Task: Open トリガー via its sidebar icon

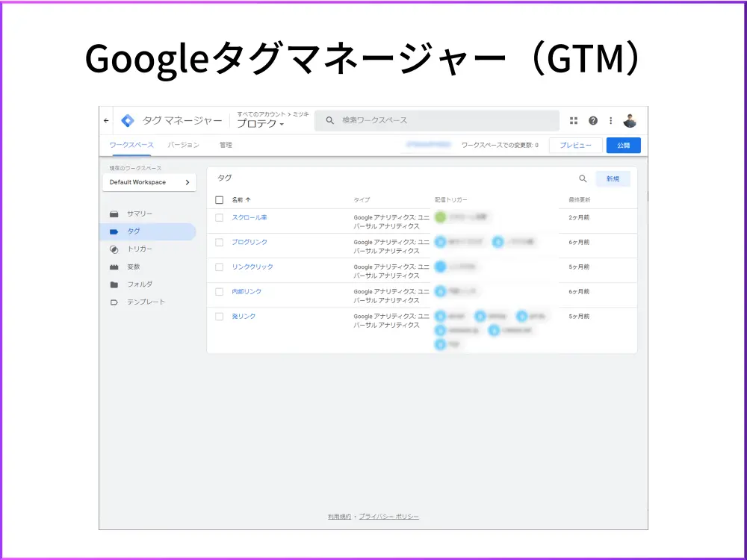Action: tap(114, 249)
